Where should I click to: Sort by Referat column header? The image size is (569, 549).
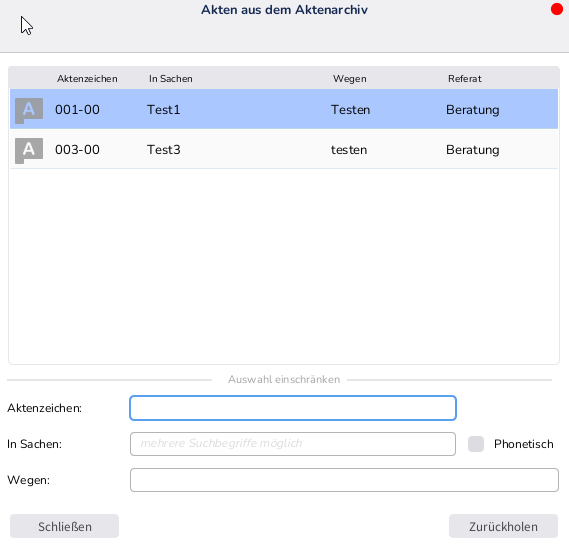pos(464,79)
